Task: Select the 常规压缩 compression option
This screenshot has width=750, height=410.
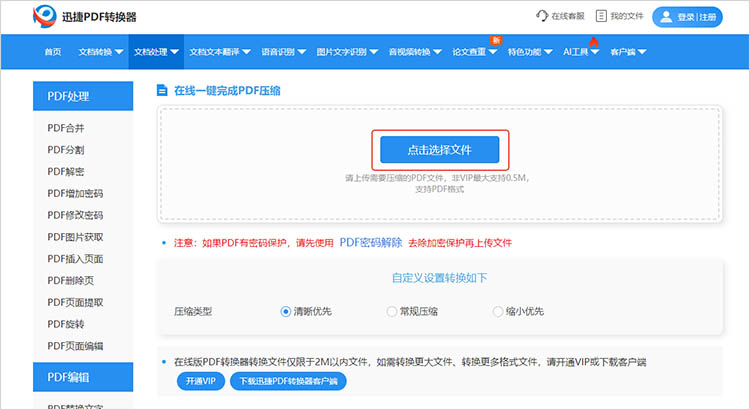Action: [x=412, y=311]
